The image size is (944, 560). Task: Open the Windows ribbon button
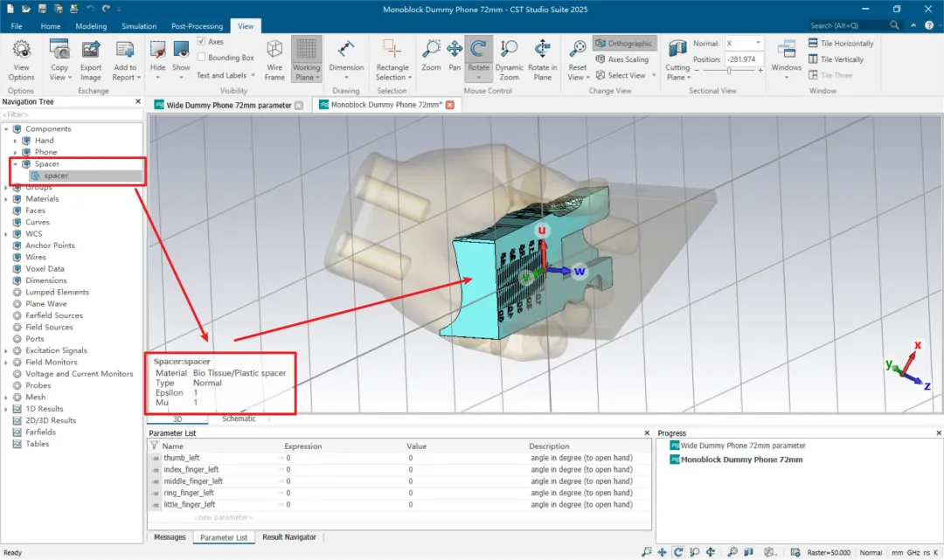[x=787, y=59]
